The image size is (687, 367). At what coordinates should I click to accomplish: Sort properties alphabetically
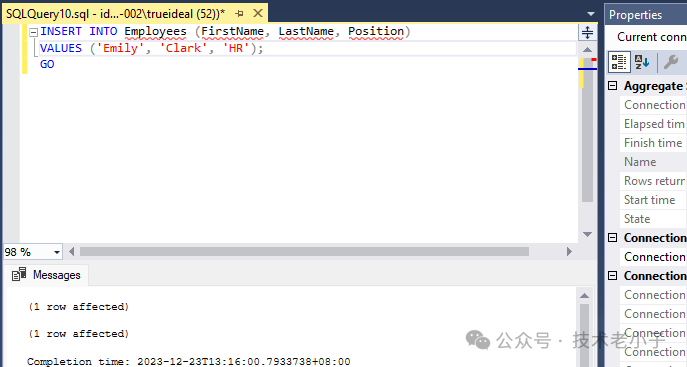[x=642, y=62]
